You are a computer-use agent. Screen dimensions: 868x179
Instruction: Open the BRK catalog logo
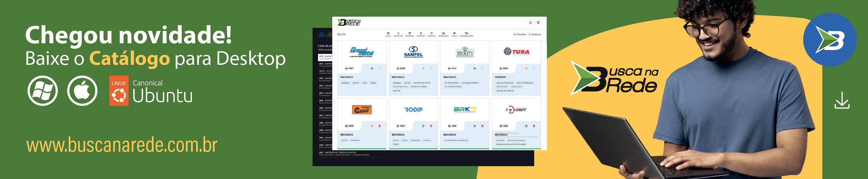click(x=465, y=110)
